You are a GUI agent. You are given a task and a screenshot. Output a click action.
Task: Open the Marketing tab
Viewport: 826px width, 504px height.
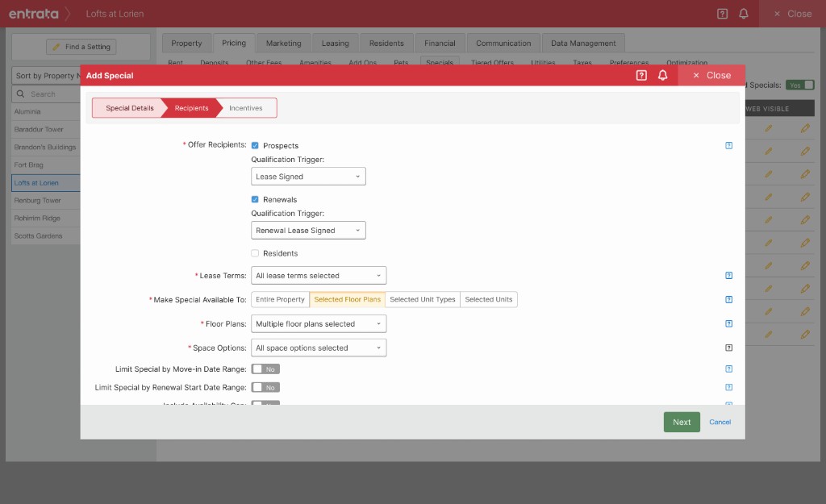pyautogui.click(x=283, y=44)
